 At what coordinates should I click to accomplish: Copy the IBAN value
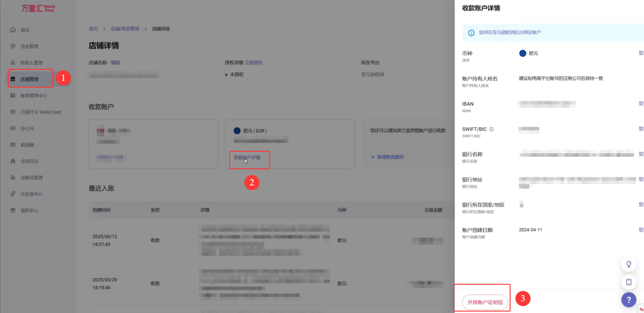641,104
